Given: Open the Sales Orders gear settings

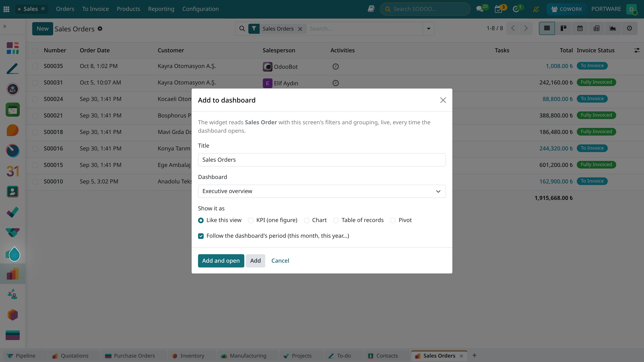Looking at the screenshot, I should [x=100, y=29].
